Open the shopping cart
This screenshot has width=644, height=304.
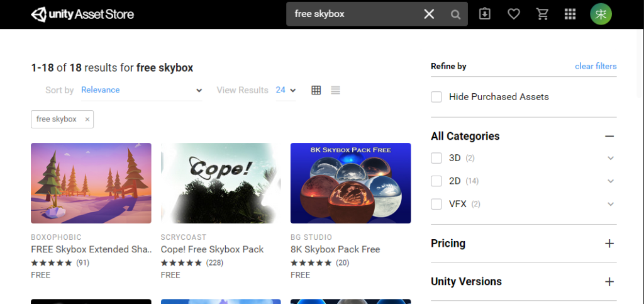coord(542,14)
